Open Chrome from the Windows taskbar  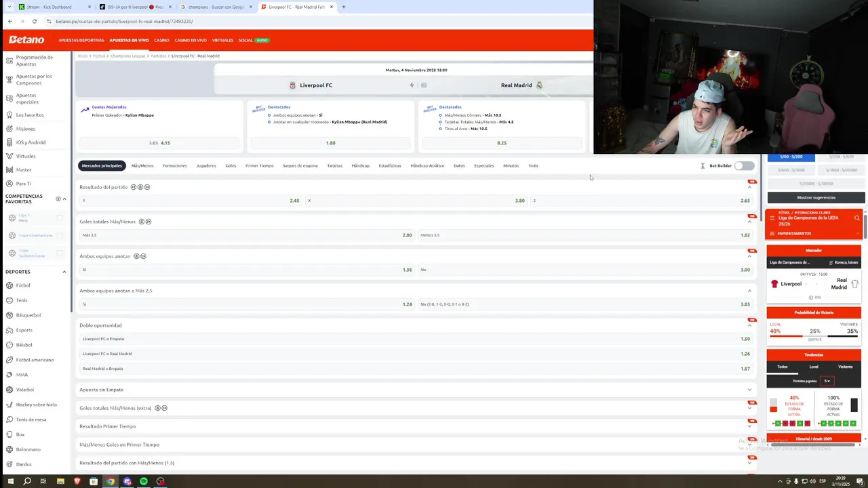pyautogui.click(x=111, y=481)
